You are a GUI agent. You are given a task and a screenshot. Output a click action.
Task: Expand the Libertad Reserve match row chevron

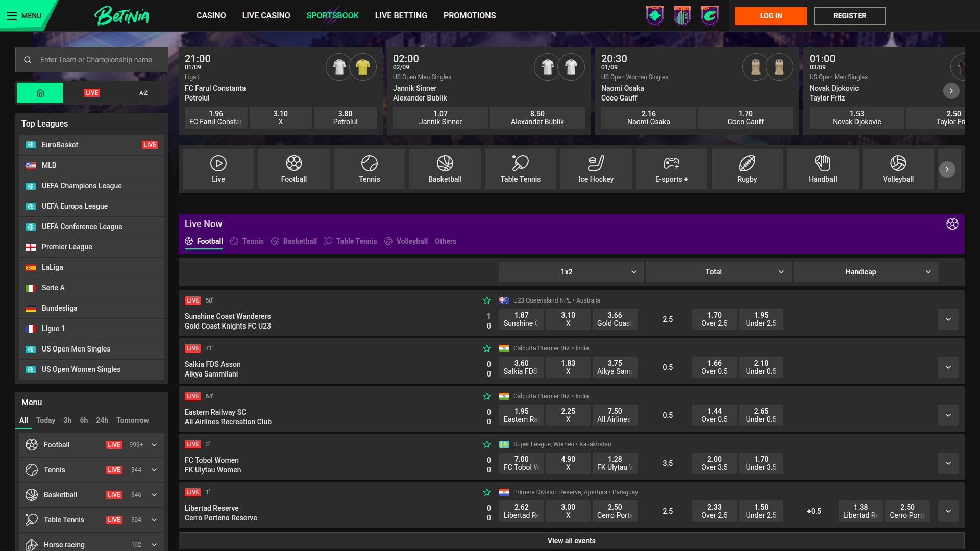pyautogui.click(x=948, y=511)
